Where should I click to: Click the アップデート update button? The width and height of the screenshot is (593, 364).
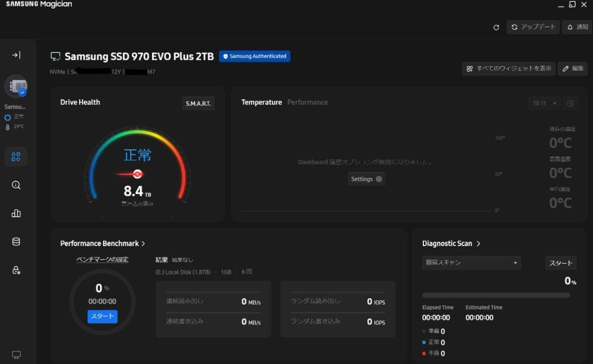point(533,27)
